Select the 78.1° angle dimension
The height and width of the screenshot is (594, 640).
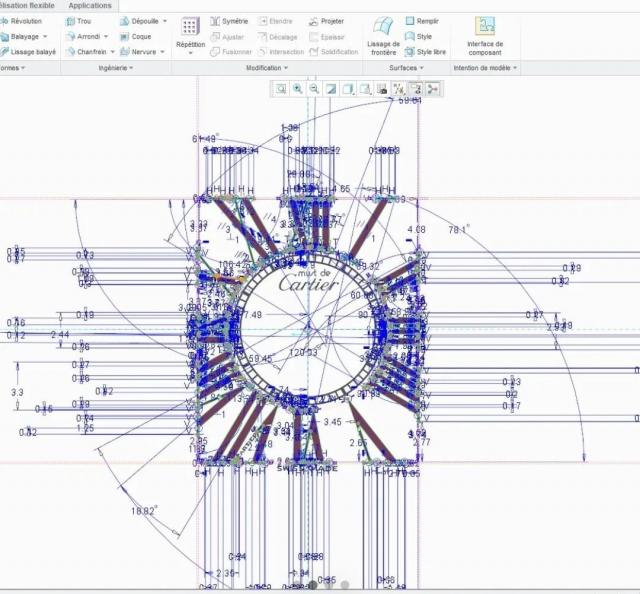(458, 230)
